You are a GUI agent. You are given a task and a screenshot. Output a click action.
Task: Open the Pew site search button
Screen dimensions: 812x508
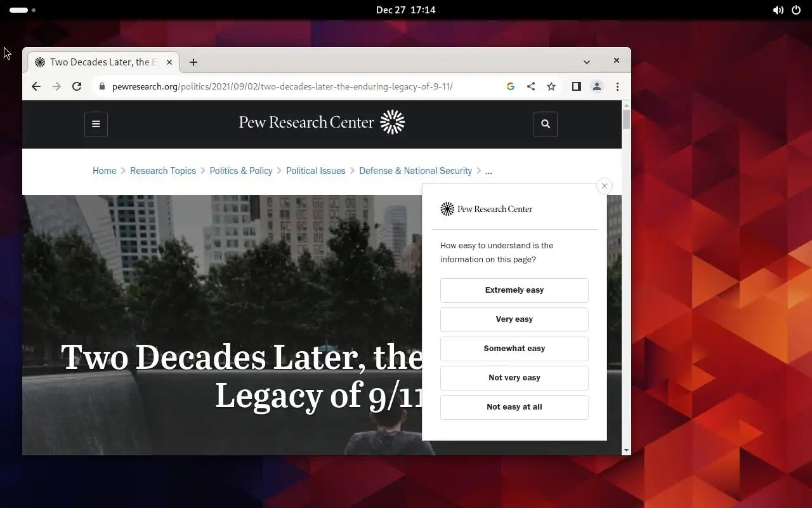546,124
